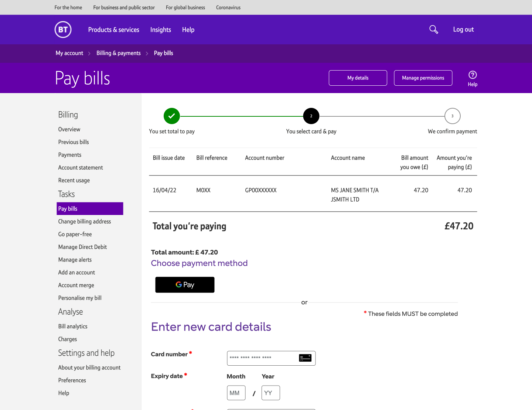
Task: Click step 3 circle in progress tracker
Action: 453,116
